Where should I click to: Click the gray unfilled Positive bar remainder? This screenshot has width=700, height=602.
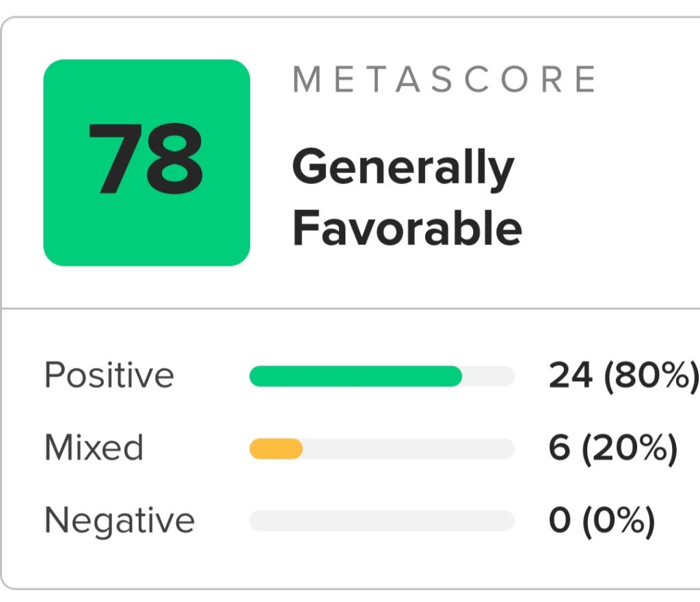click(488, 376)
